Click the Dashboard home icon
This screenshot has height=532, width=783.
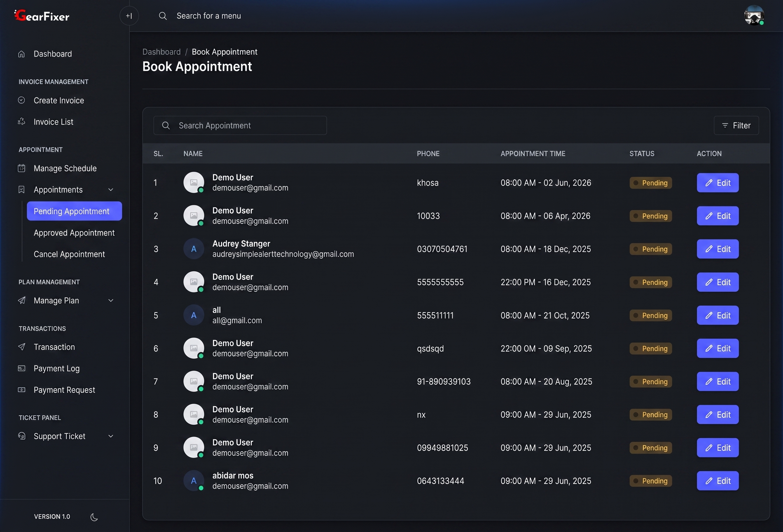point(22,54)
